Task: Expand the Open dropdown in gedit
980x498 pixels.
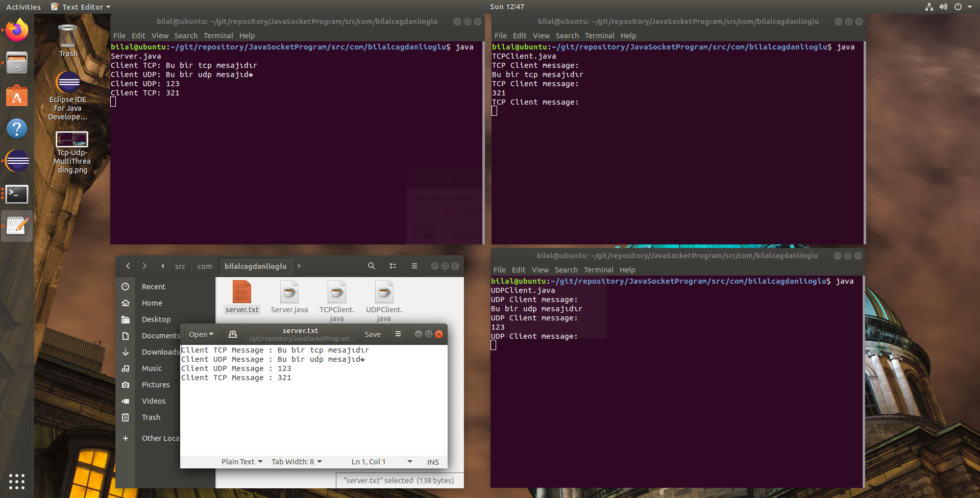Action: [201, 334]
